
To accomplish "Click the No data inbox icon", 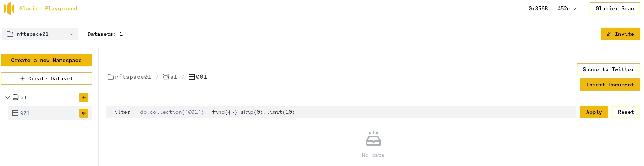I will point(373,139).
